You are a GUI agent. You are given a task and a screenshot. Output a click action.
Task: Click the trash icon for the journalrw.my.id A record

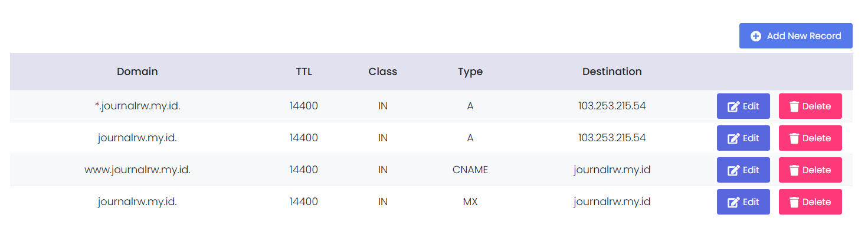click(x=794, y=138)
